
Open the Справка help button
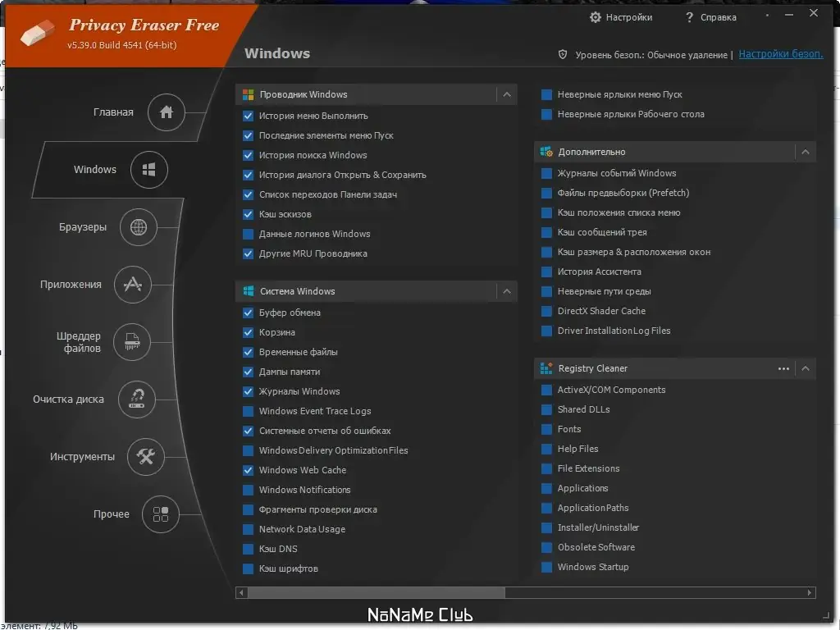711,17
